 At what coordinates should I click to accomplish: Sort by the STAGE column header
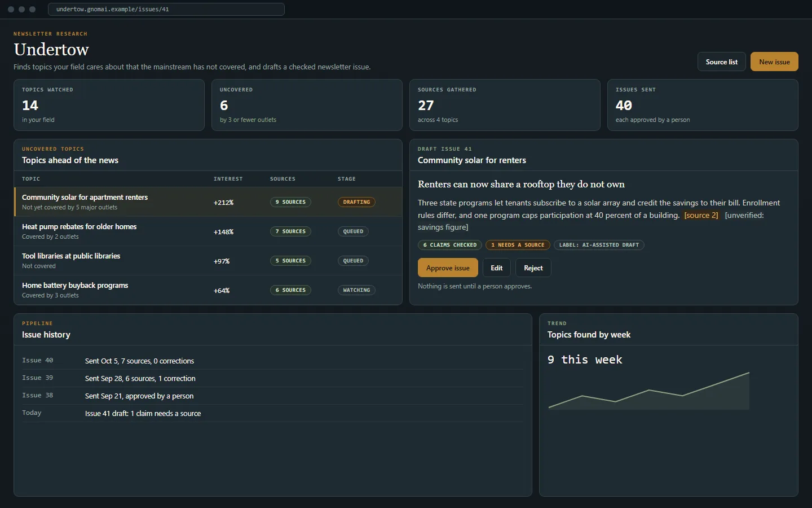(347, 179)
